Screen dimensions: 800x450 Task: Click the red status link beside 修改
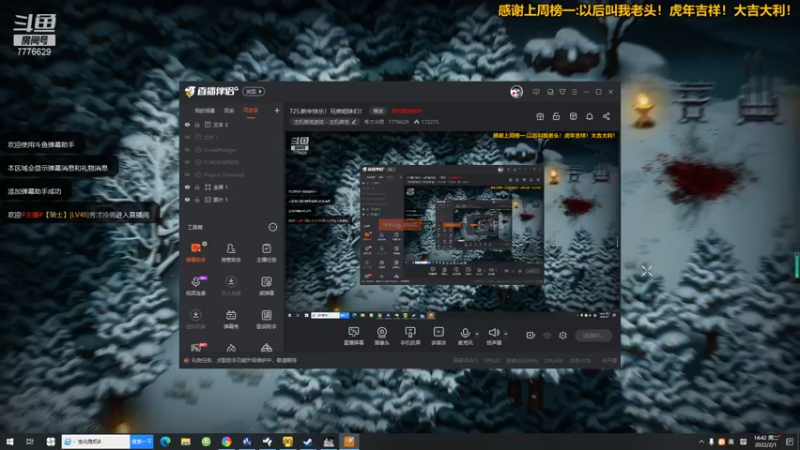[x=407, y=111]
